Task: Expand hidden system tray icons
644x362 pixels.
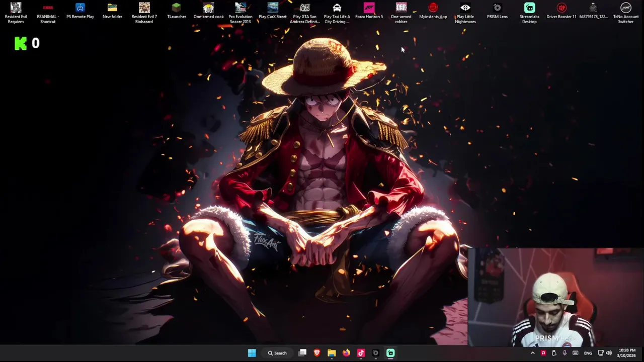Action: coord(532,353)
